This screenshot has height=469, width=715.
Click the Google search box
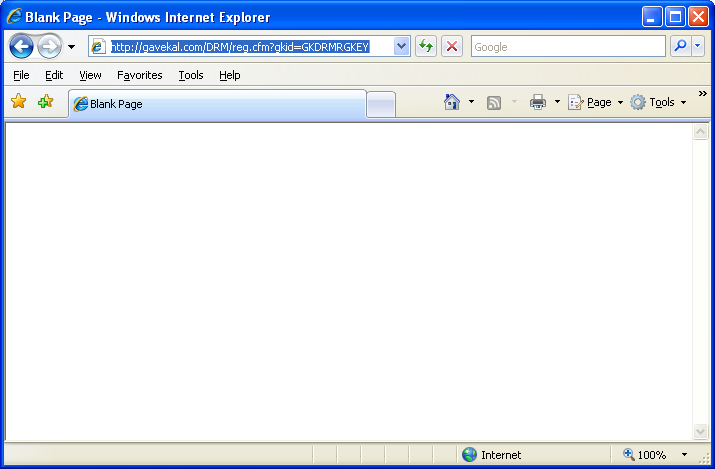568,46
